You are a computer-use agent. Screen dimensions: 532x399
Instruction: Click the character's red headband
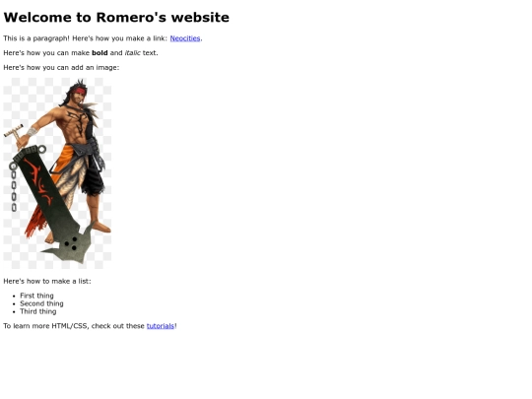pos(81,91)
